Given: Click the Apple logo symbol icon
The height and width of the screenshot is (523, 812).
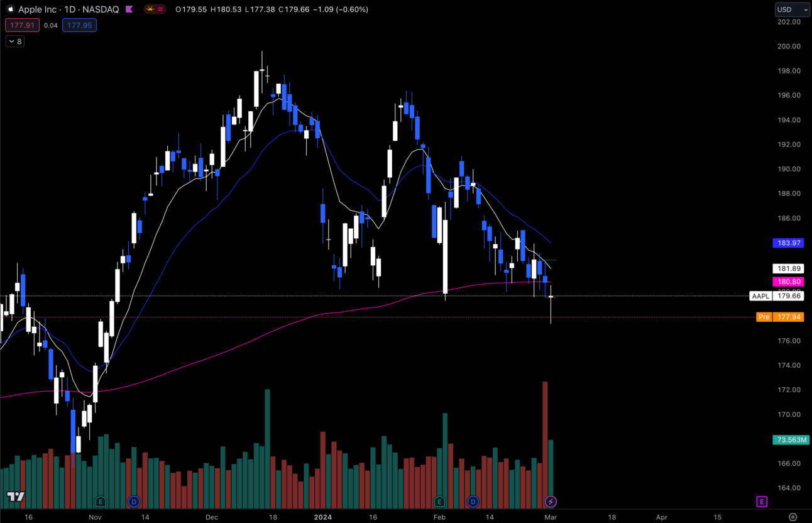Looking at the screenshot, I should [10, 9].
